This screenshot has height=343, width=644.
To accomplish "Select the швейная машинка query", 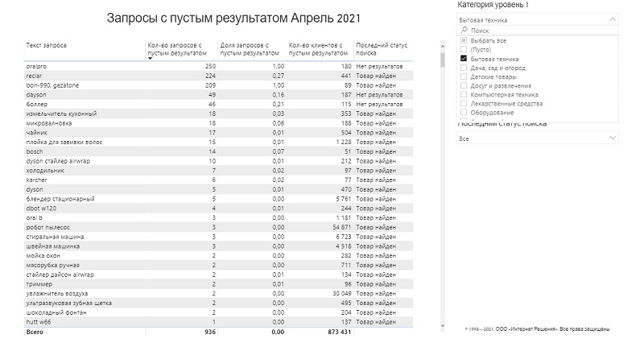I will tap(53, 246).
